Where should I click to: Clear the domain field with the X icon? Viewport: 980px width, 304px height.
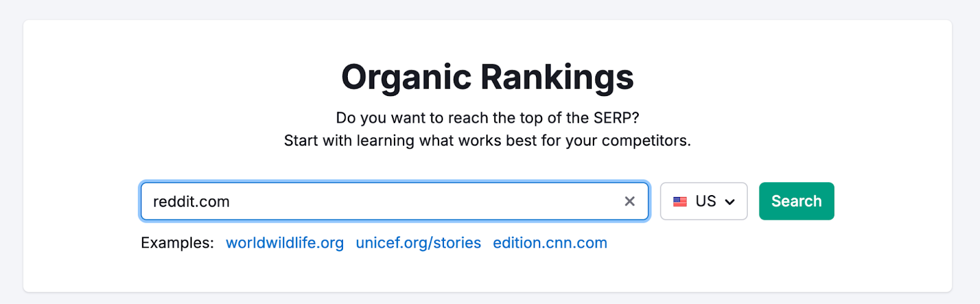coord(629,201)
